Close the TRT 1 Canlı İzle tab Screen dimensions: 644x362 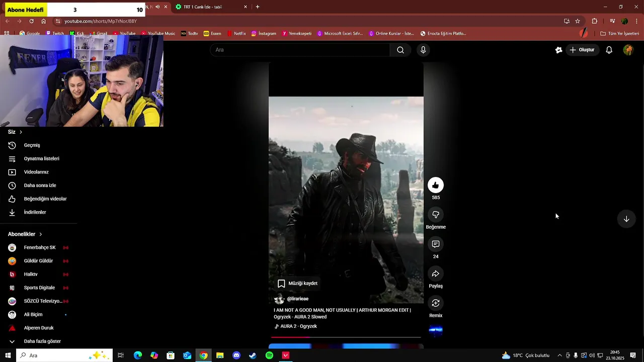[246, 7]
